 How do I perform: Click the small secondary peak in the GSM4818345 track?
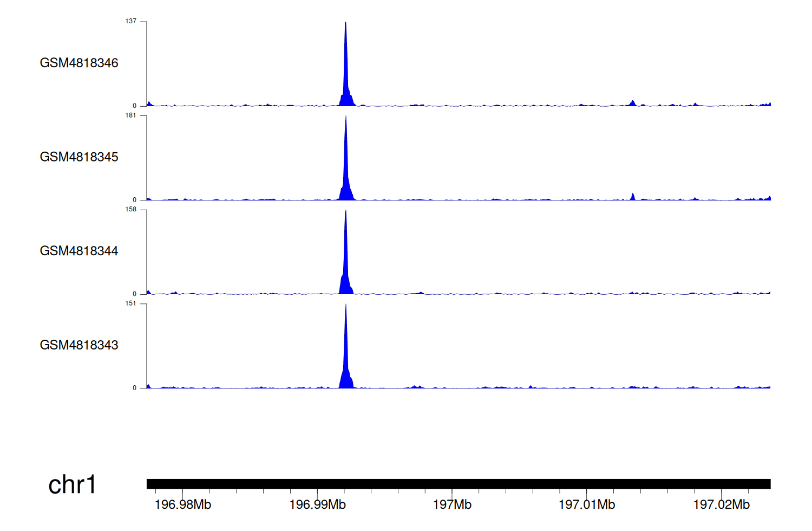[x=632, y=197]
